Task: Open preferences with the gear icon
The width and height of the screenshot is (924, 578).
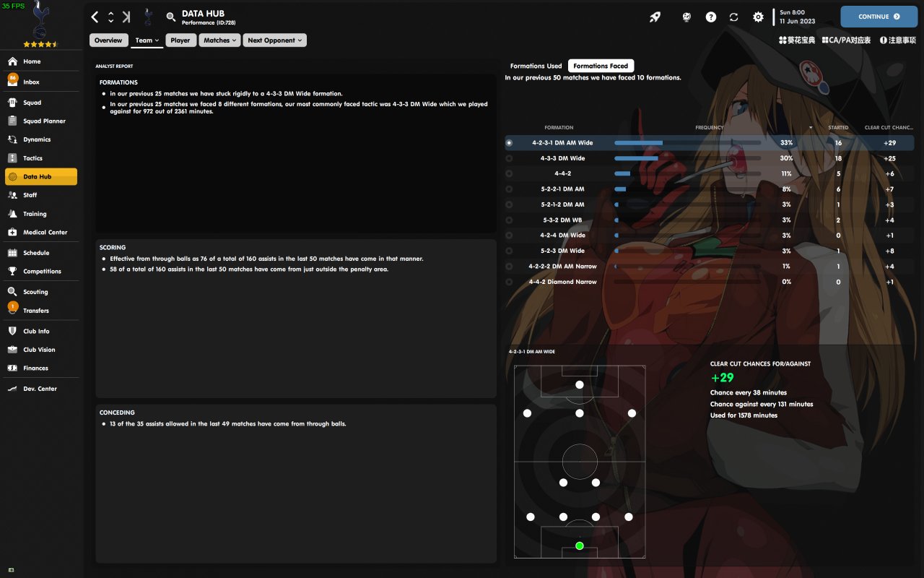Action: point(758,17)
